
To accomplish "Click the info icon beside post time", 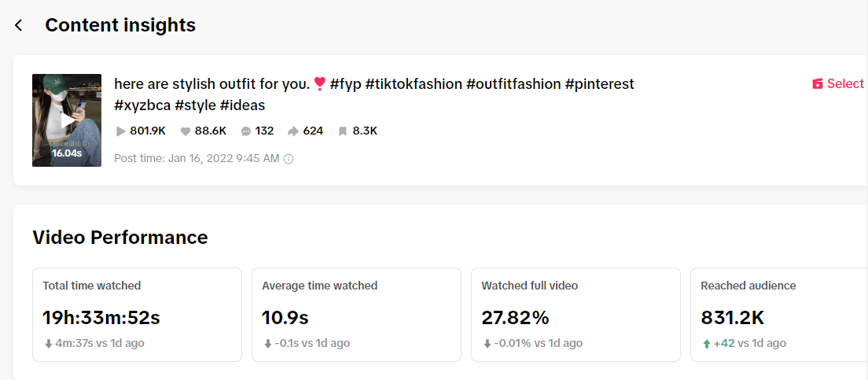I will [x=289, y=159].
